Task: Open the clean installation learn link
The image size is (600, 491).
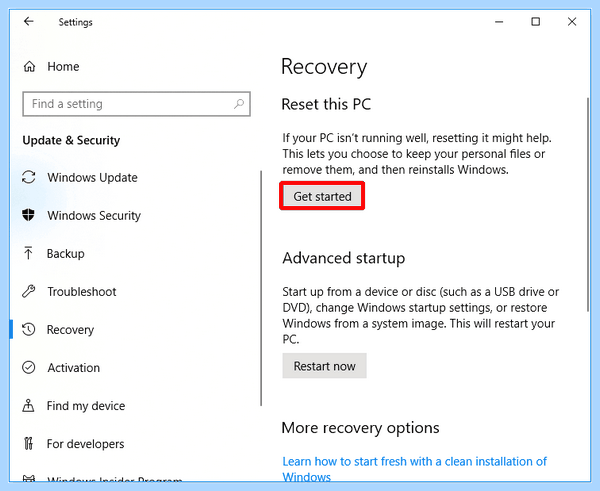Action: (x=414, y=469)
